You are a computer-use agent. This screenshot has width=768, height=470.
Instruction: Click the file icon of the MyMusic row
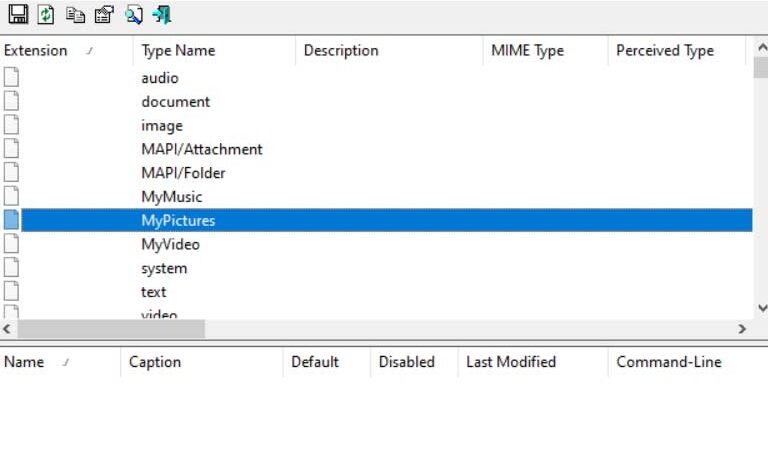click(x=11, y=196)
